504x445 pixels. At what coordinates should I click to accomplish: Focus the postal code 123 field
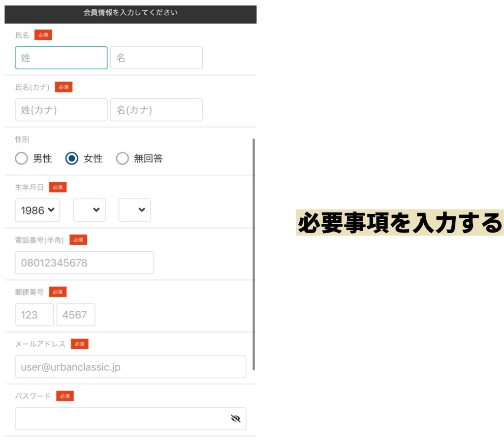pos(34,315)
